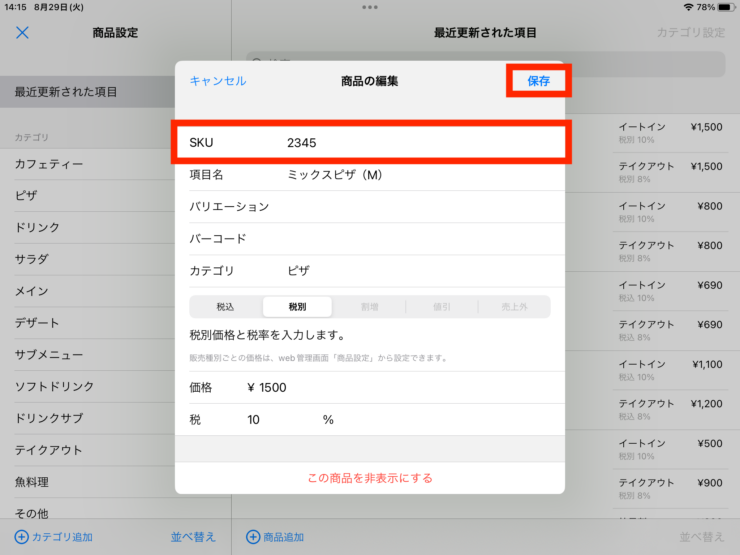The height and width of the screenshot is (555, 740).
Task: Edit the SKU field value 2345
Action: click(x=370, y=143)
